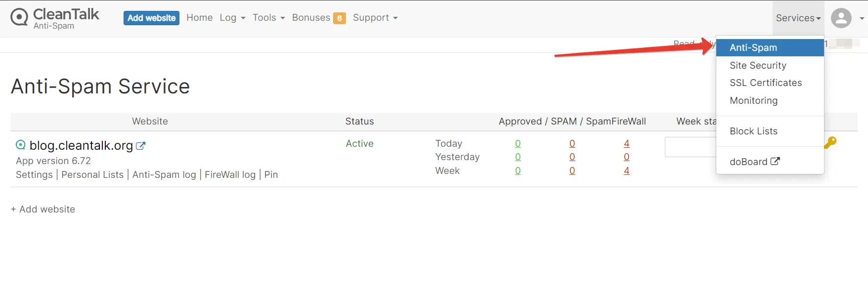Select SSL Certificates menu entry

tap(766, 83)
